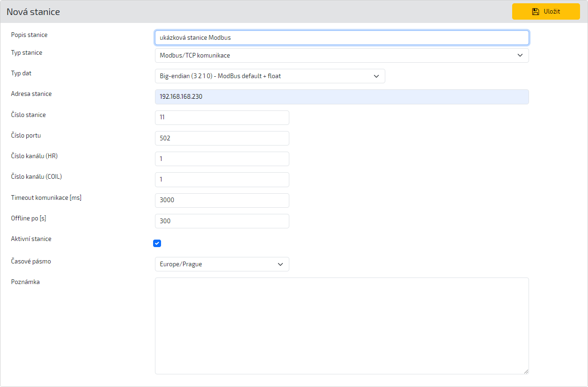Uncheck the Aktivní stanice checkbox
588x387 pixels.
point(157,243)
